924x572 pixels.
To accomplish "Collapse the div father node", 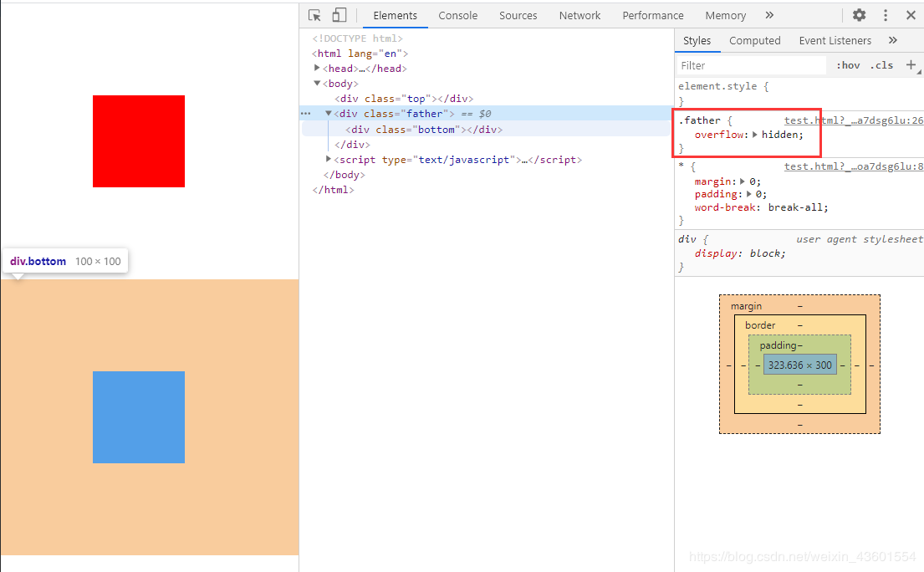I will point(329,113).
